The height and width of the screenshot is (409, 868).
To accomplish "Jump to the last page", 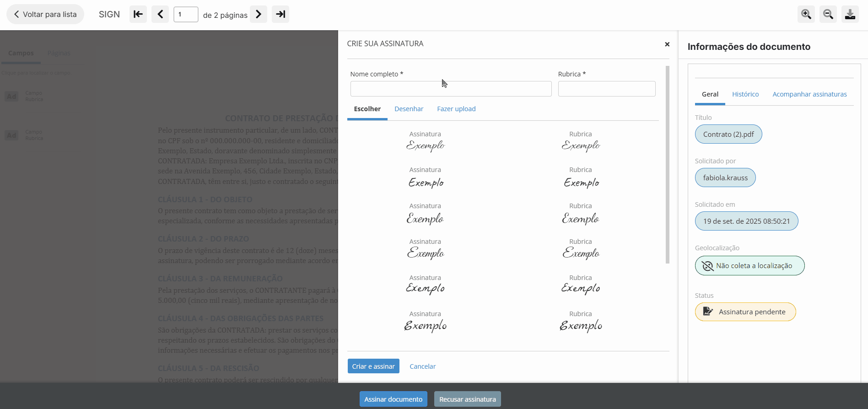I will [x=280, y=14].
